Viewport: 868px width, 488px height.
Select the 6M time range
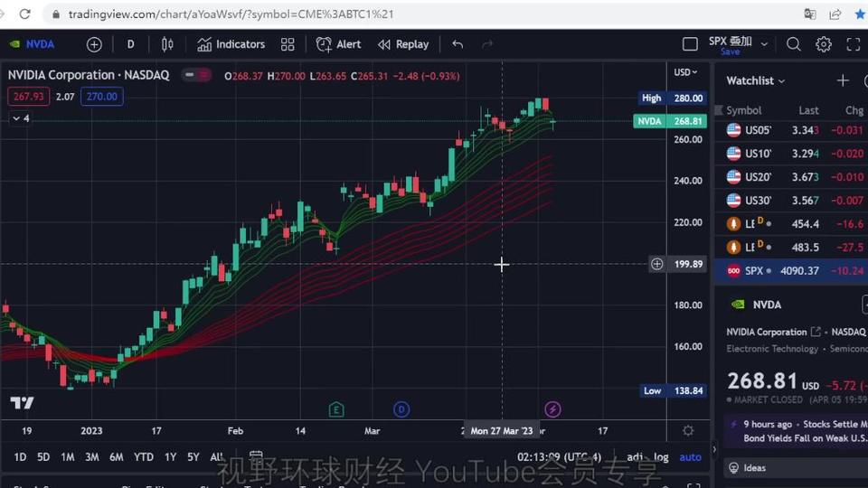click(117, 457)
